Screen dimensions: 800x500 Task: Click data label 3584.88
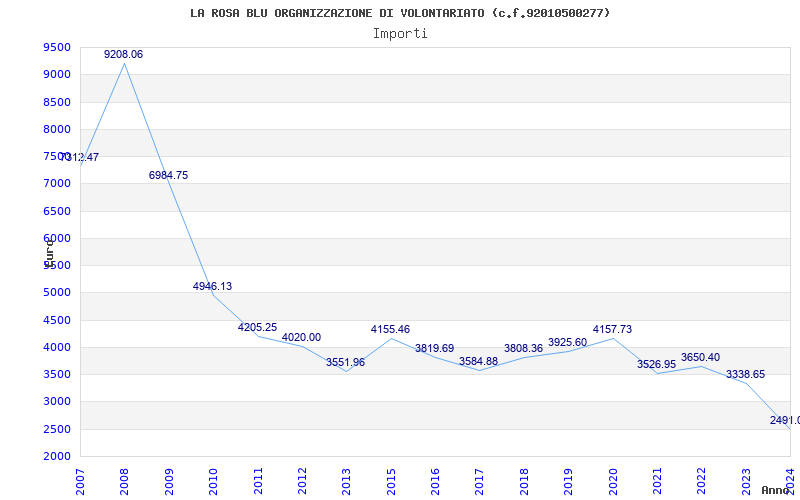(479, 361)
